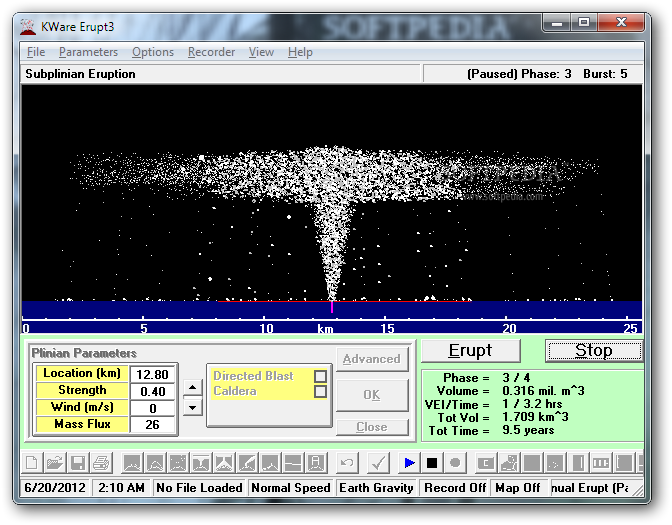Select the lava-flow volcano icon

point(270,463)
